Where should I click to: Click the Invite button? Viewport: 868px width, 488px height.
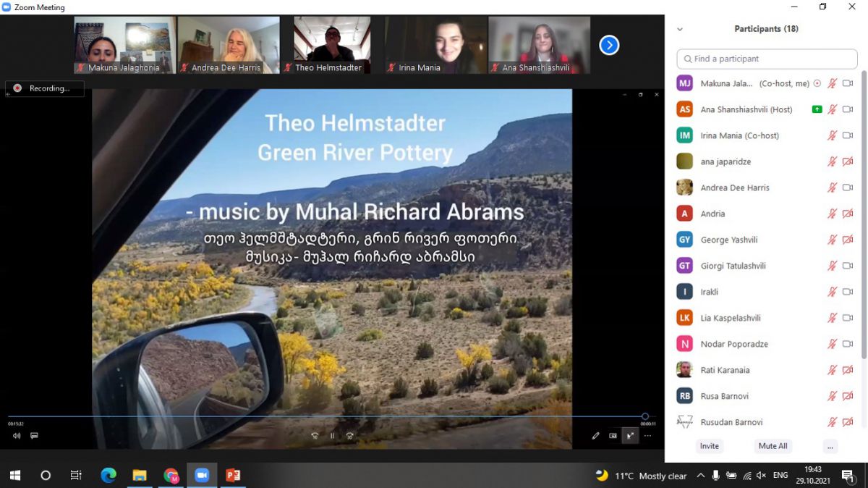click(x=709, y=446)
